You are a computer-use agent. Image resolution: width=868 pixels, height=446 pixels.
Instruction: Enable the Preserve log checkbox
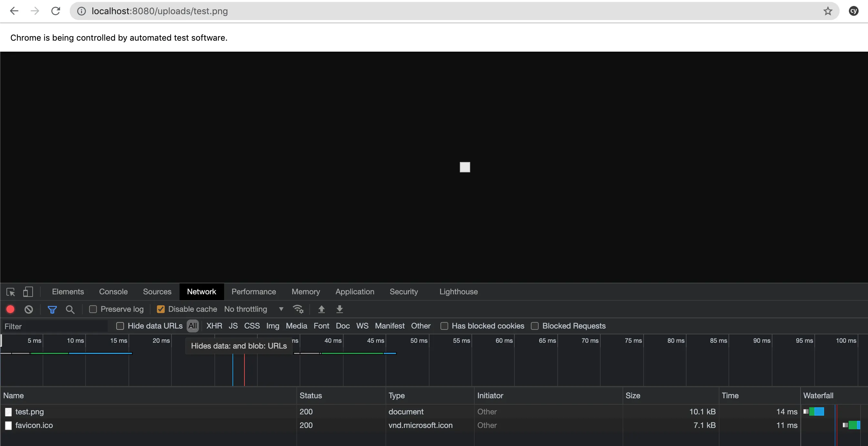click(93, 309)
